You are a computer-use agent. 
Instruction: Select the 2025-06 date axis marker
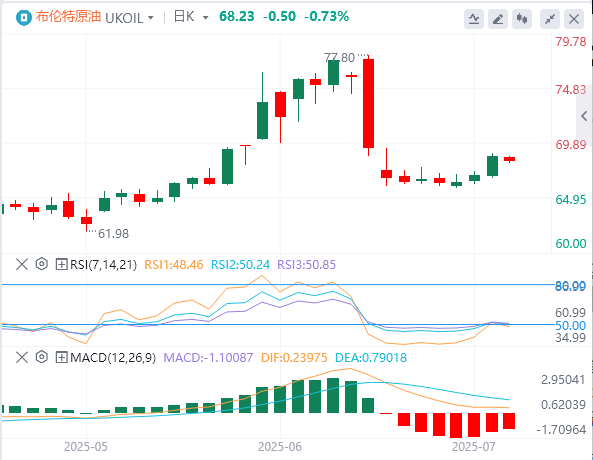point(280,447)
